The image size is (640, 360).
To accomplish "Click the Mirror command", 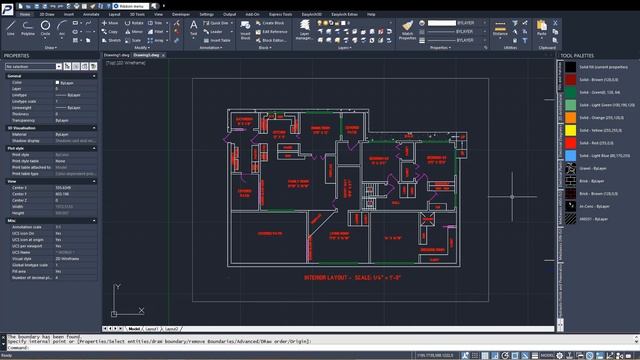I will pyautogui.click(x=134, y=31).
